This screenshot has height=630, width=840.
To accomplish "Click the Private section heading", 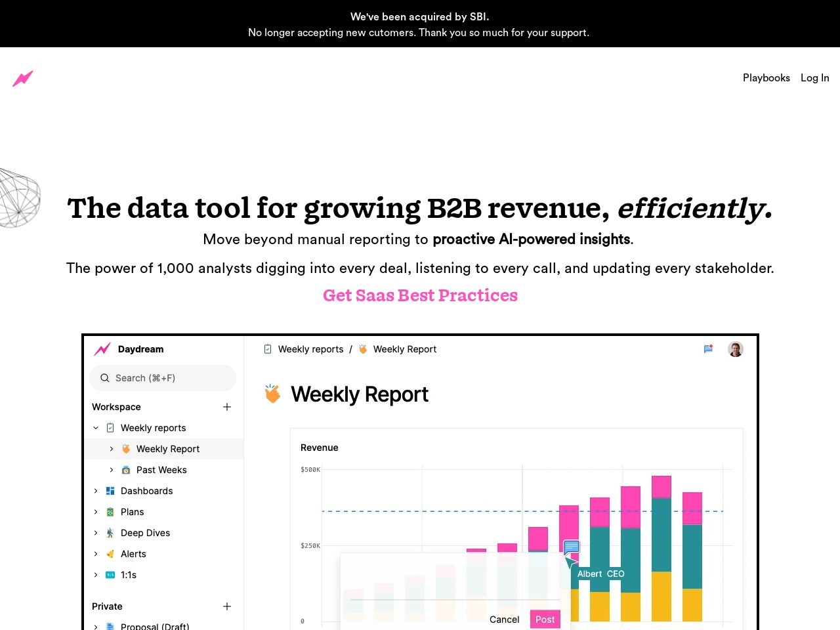I will (107, 606).
